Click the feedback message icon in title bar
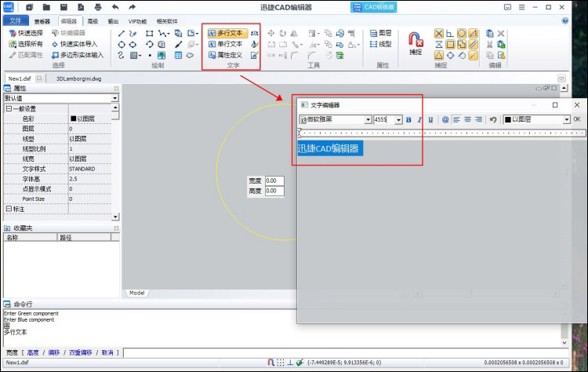This screenshot has height=372, width=588. click(507, 7)
